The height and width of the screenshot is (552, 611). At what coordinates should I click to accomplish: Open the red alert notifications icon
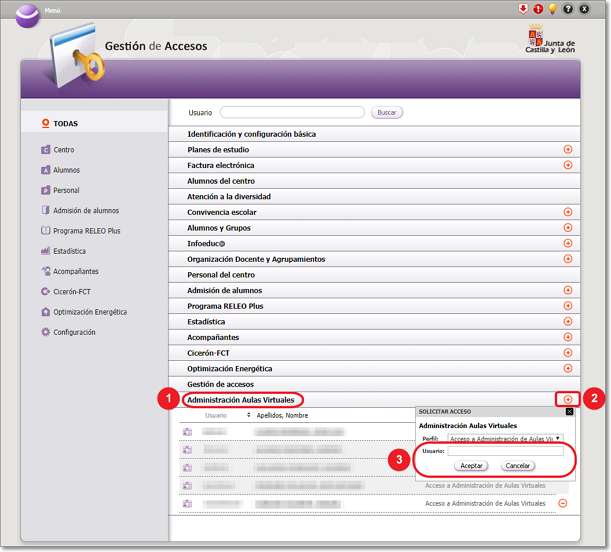click(537, 9)
